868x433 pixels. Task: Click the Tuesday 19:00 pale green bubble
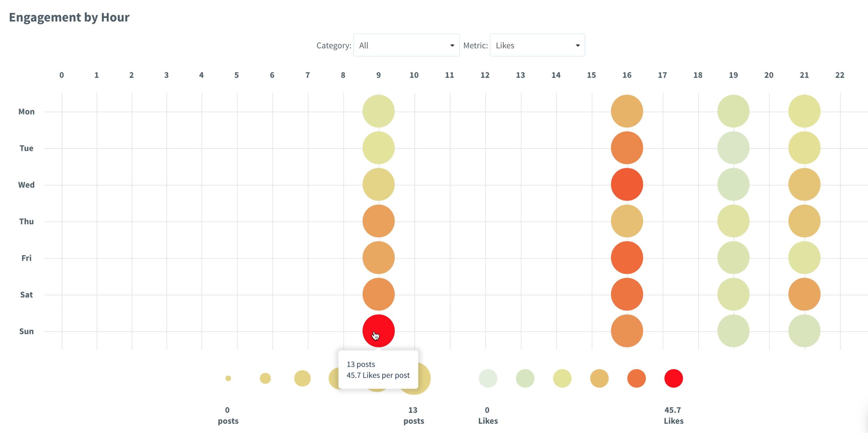tap(733, 148)
